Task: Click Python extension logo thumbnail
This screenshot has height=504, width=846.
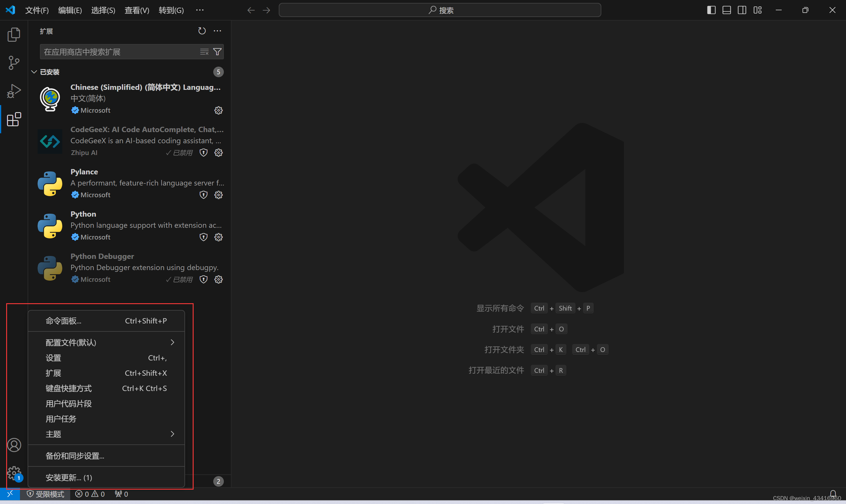Action: click(x=50, y=226)
